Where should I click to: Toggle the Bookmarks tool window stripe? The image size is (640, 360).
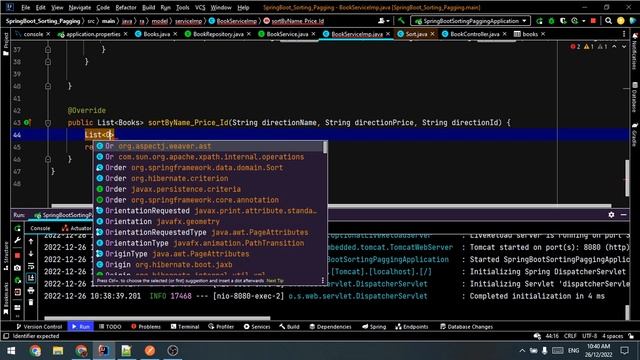point(6,298)
